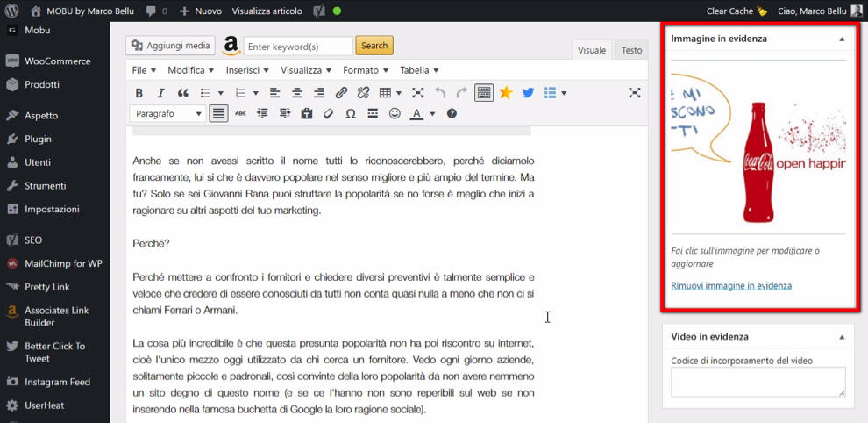Clear formatting with eraser icon
868x423 pixels.
pyautogui.click(x=328, y=114)
